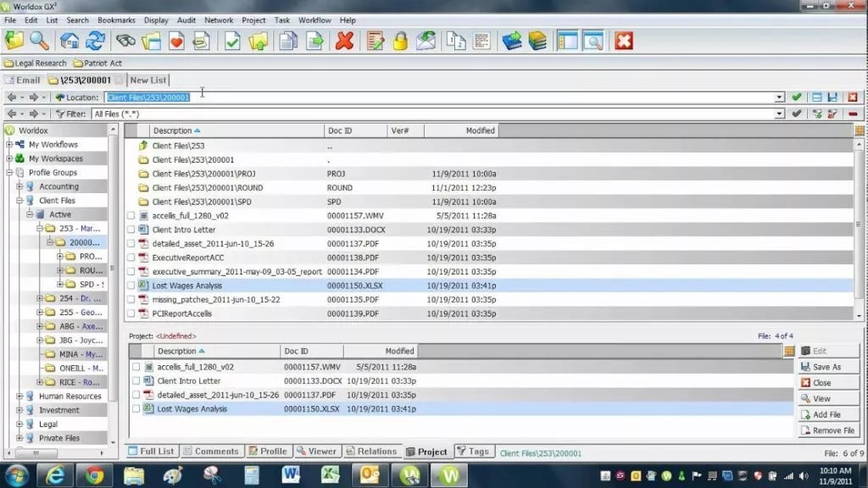Image resolution: width=868 pixels, height=488 pixels.
Task: Click the green checkmark beside the Location bar
Action: (798, 97)
